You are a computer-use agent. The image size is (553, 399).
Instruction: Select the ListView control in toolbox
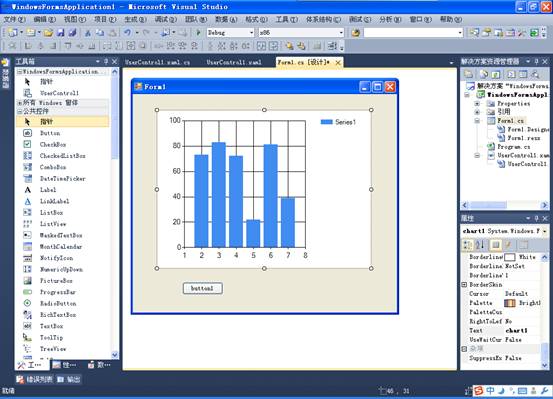pos(53,224)
